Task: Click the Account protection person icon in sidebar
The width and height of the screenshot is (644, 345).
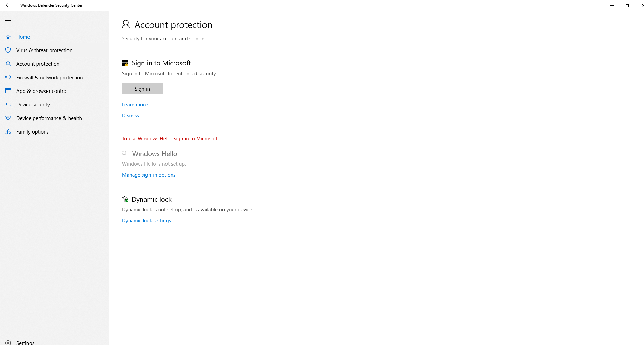Action: (8, 64)
